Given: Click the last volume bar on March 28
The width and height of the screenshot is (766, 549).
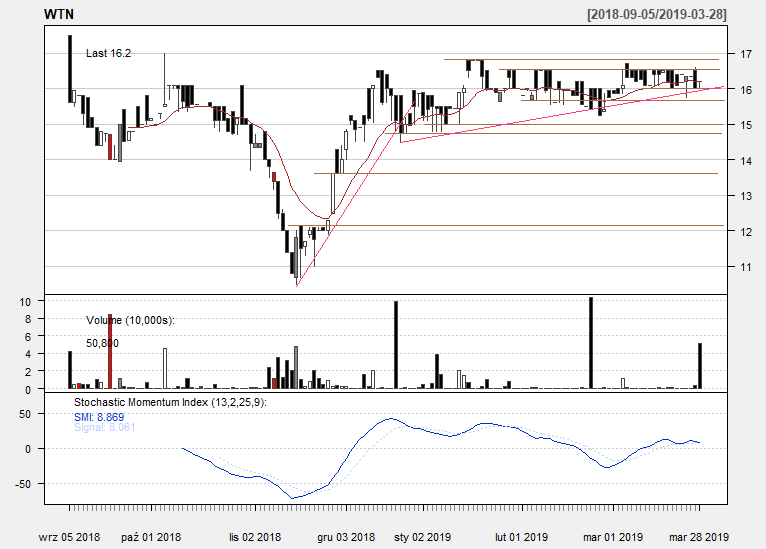Looking at the screenshot, I should tap(700, 366).
